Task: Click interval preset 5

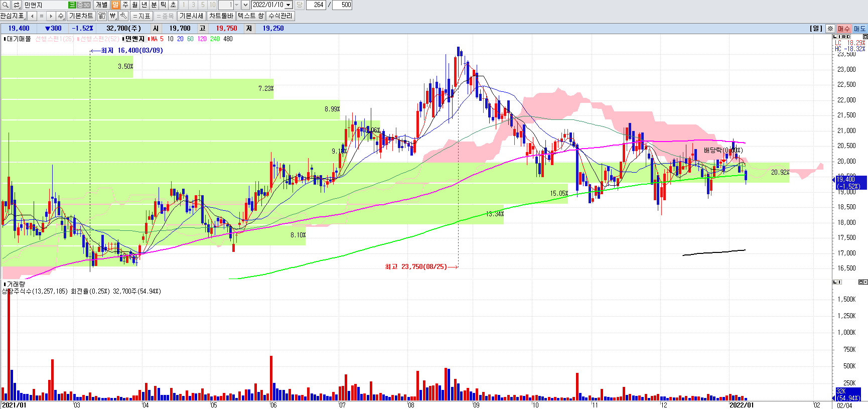Action: click(x=203, y=5)
